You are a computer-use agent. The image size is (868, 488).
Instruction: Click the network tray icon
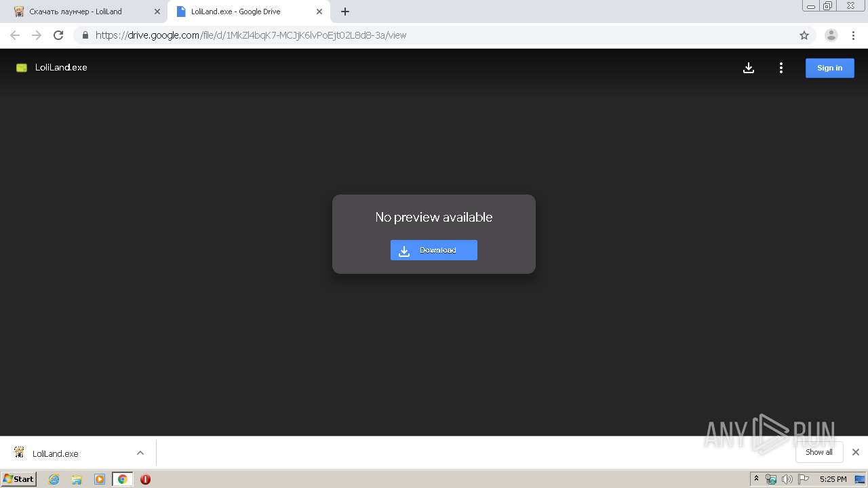tap(771, 479)
